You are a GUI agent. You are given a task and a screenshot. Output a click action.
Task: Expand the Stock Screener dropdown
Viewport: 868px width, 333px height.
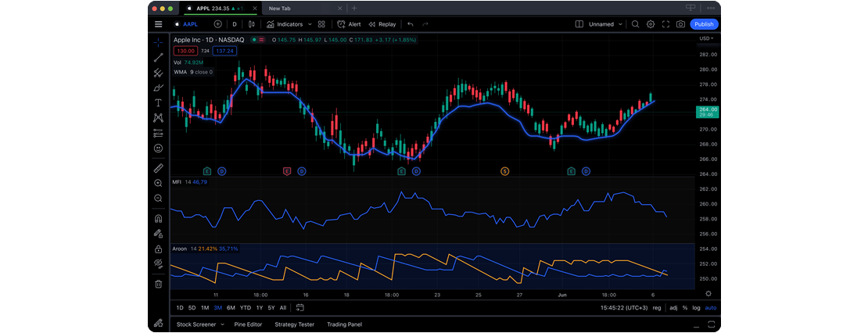point(223,324)
